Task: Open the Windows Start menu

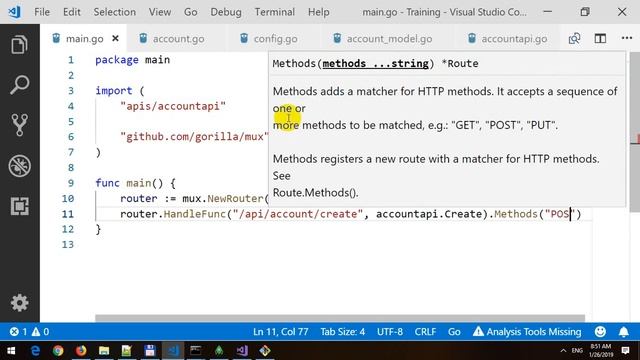Action: [11, 351]
